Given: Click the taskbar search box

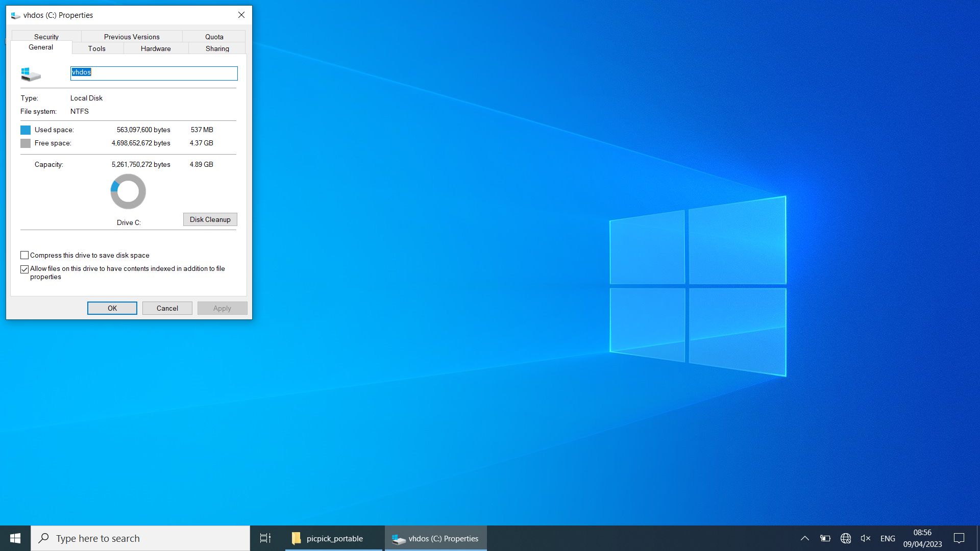Looking at the screenshot, I should point(140,538).
